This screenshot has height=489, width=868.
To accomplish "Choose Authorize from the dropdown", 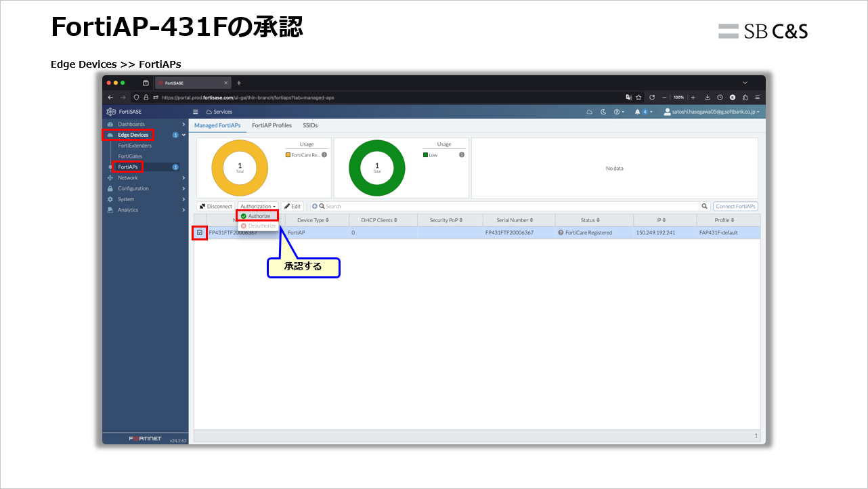I will (258, 216).
